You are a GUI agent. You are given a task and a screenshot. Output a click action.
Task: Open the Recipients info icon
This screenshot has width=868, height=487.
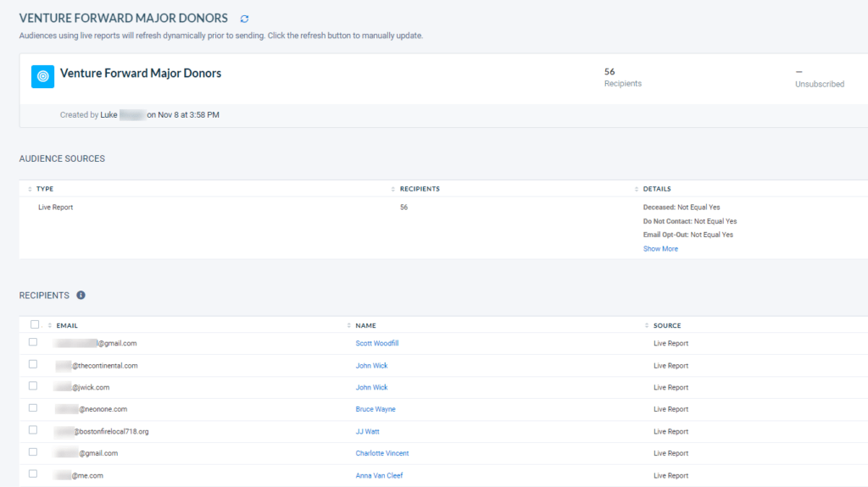click(x=81, y=295)
